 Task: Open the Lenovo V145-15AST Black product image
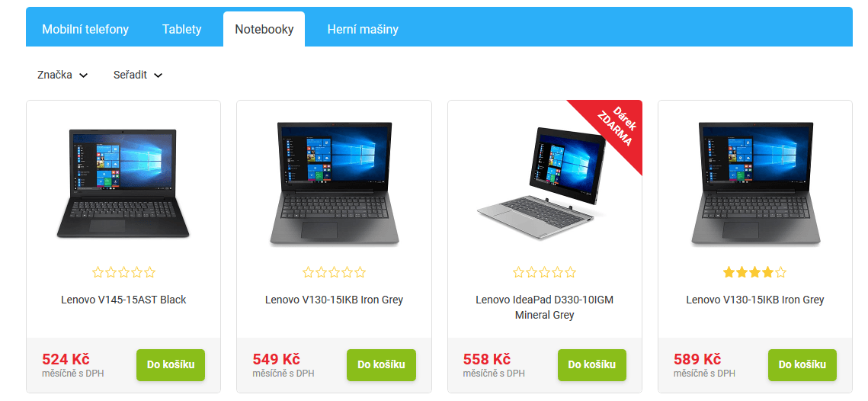tap(123, 184)
